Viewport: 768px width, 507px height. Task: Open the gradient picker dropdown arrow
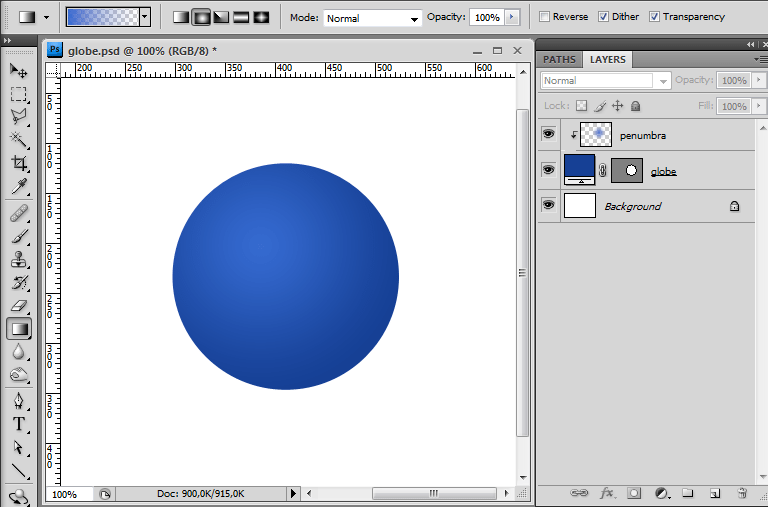point(145,17)
